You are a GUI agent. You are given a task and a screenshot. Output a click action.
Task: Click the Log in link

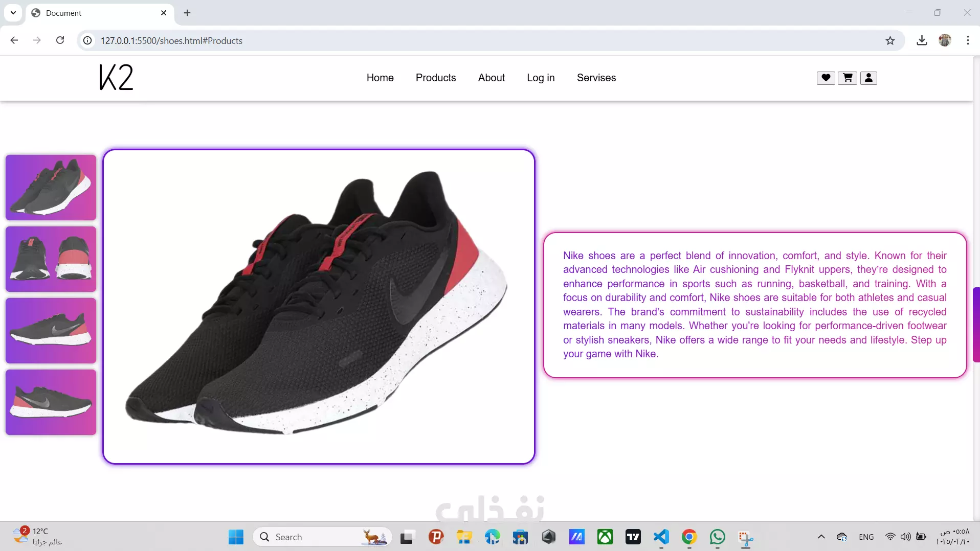coord(541,78)
